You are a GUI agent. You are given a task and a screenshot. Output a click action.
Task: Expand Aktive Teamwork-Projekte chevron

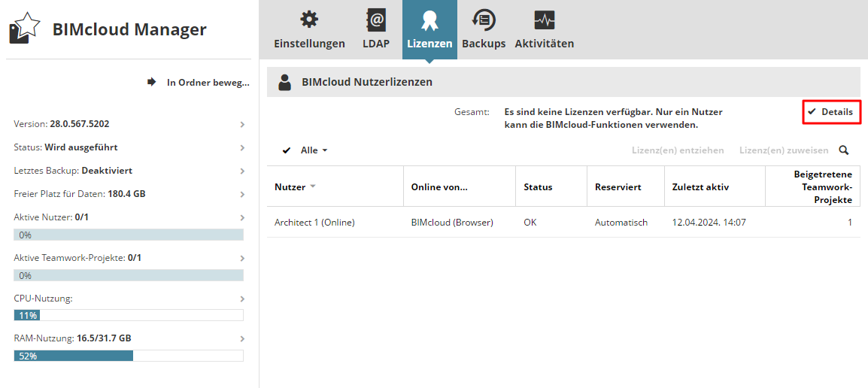pos(242,258)
